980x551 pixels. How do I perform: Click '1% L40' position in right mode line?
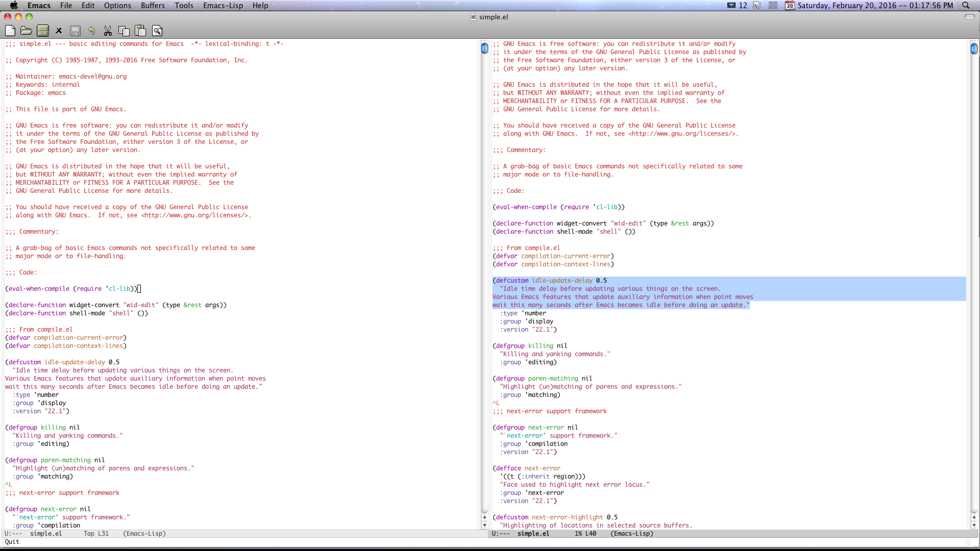[585, 534]
